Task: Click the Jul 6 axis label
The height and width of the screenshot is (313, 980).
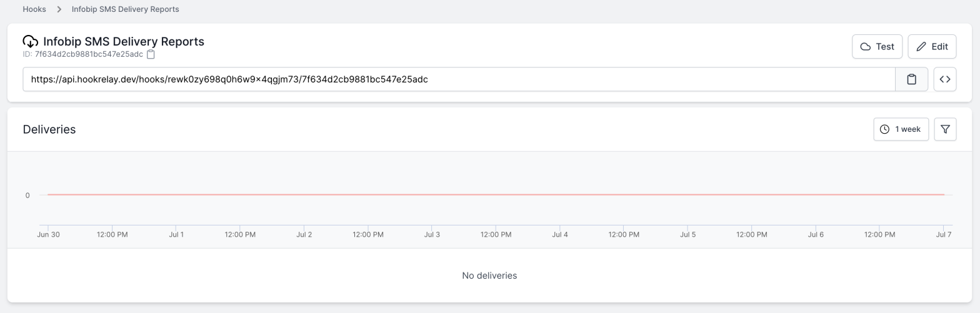Action: pos(816,235)
